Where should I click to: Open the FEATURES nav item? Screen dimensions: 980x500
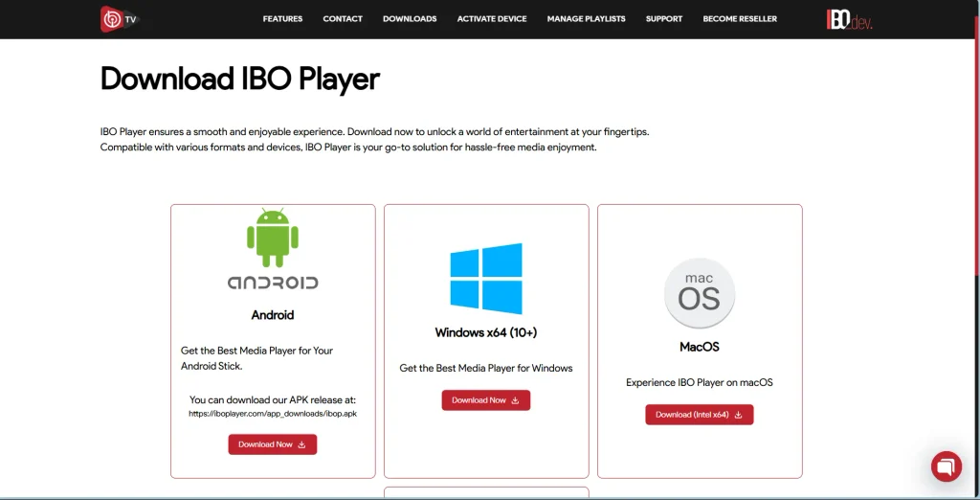pos(282,19)
